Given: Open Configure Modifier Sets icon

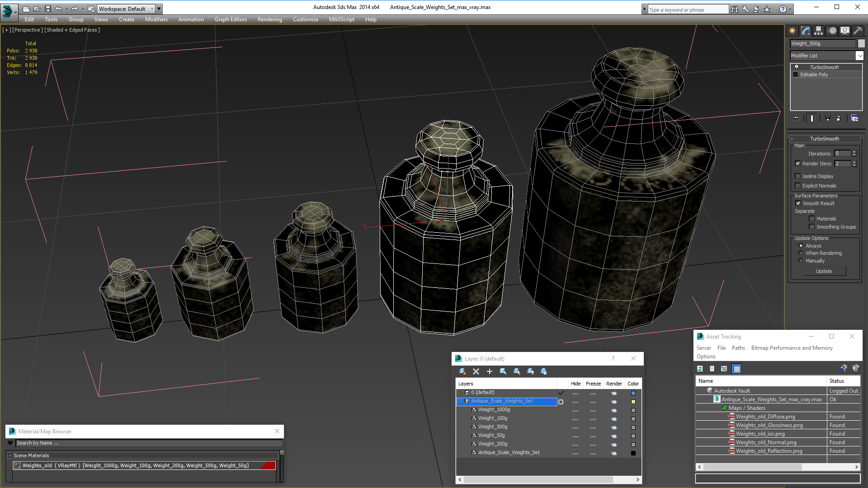Looking at the screenshot, I should point(854,118).
